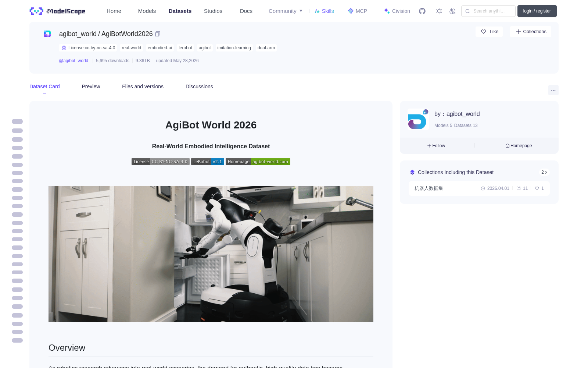Click the Collections stack icon
Image resolution: width=588 pixels, height=368 pixels.
click(412, 172)
